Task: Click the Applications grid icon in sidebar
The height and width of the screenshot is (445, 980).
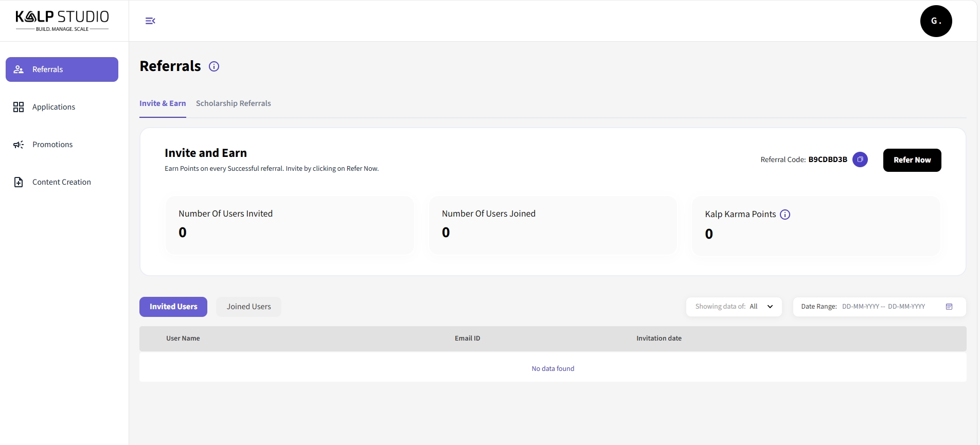Action: coord(19,107)
